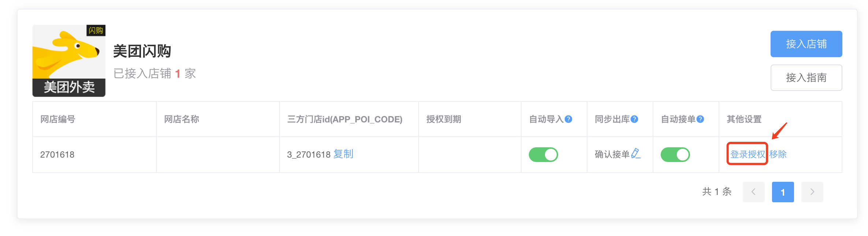Image resolution: width=868 pixels, height=236 pixels.
Task: Click the 登录授权 link
Action: tap(748, 154)
